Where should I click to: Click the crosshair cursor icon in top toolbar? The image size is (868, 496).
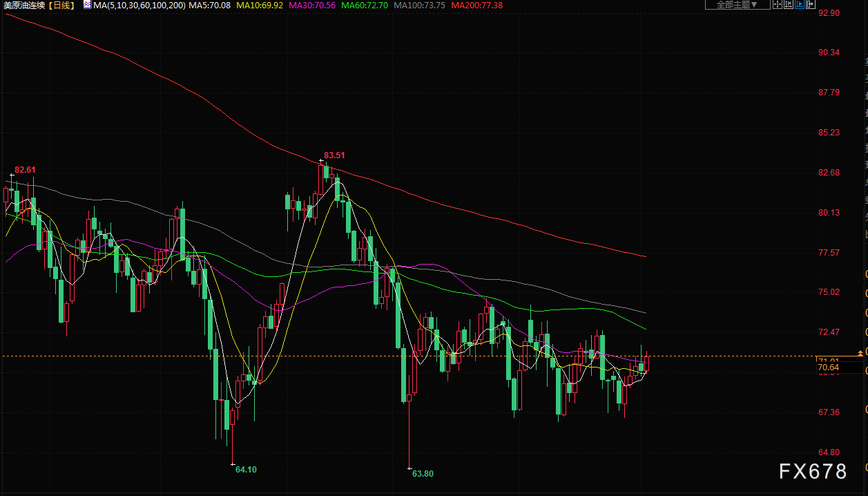click(778, 4)
